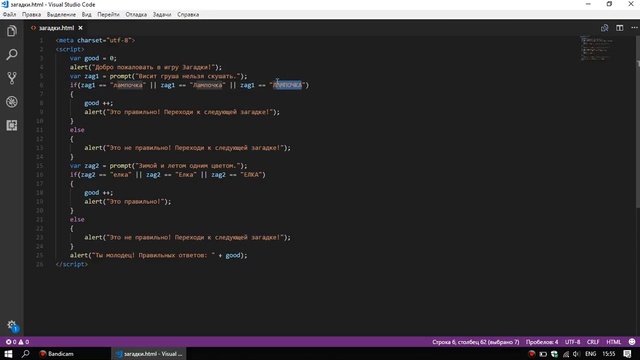Click the code minimap preview
Screen dimensions: 640x360
point(597,48)
